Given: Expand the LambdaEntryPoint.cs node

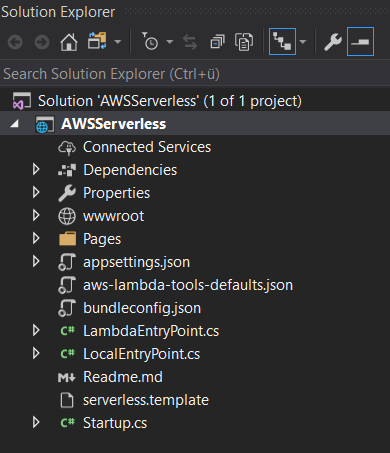Looking at the screenshot, I should click(x=36, y=331).
